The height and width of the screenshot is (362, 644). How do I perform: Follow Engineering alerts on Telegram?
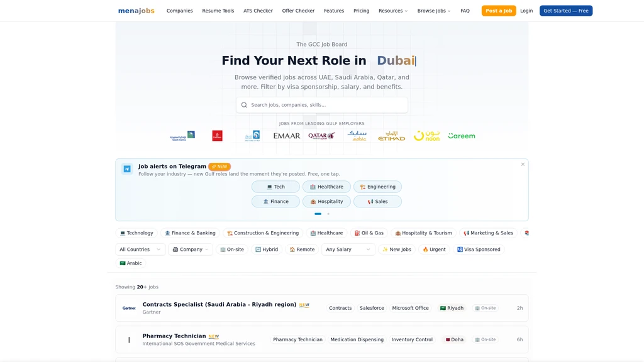click(377, 187)
